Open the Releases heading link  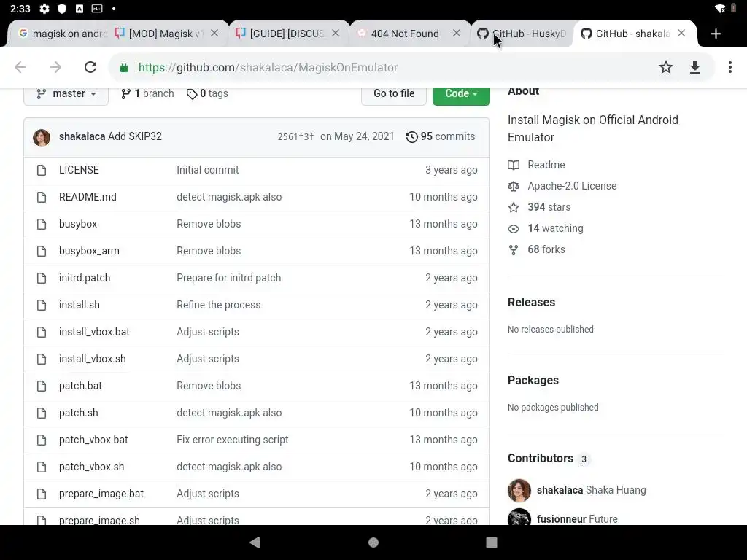click(x=531, y=303)
